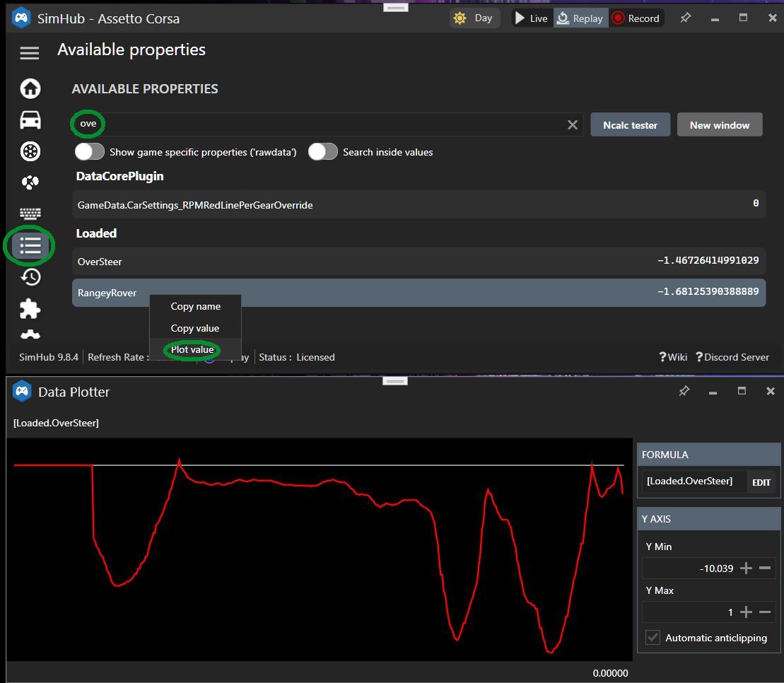This screenshot has width=784, height=683.
Task: Clear the property search box
Action: pos(573,124)
